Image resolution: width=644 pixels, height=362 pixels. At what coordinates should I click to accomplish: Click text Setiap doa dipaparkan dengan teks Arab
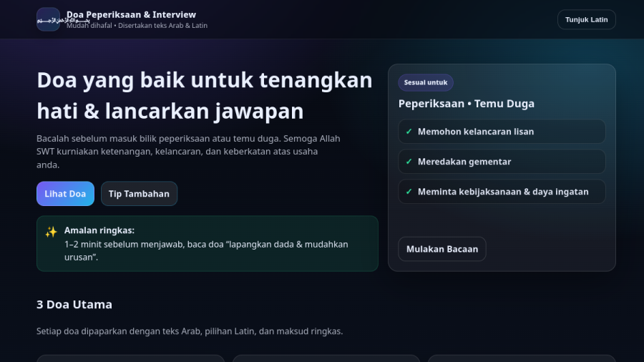pyautogui.click(x=190, y=331)
